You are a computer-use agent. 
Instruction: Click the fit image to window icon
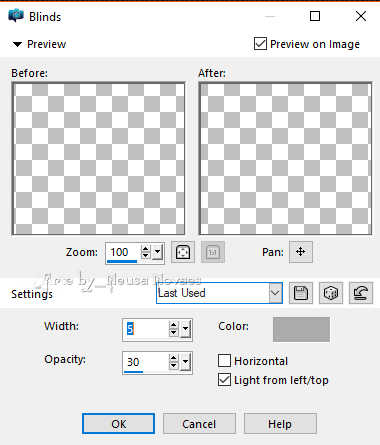click(x=183, y=252)
